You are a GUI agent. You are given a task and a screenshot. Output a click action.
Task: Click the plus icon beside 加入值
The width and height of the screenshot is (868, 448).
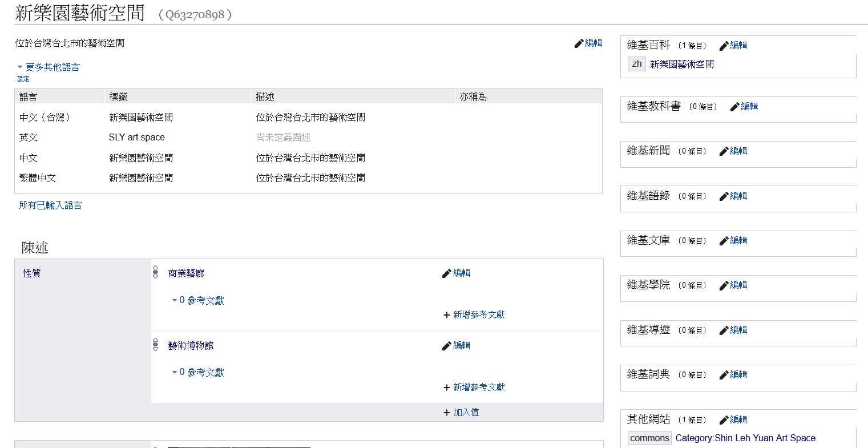pos(447,413)
